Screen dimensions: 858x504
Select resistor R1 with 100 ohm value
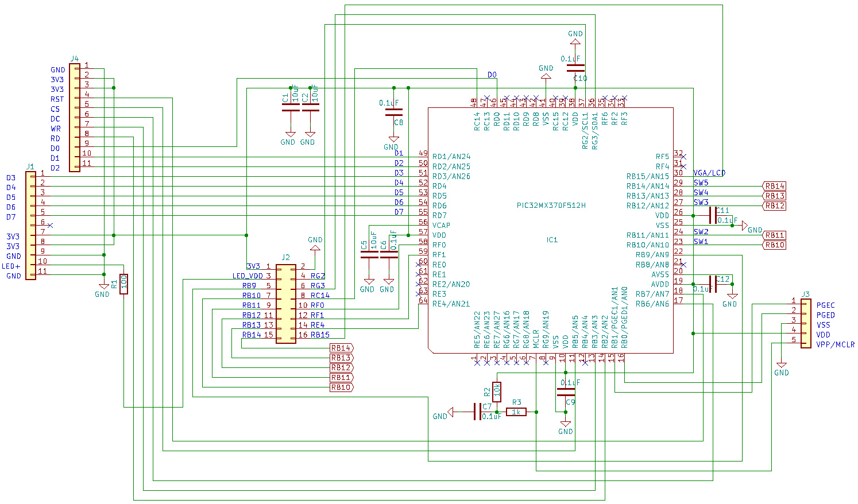pyautogui.click(x=123, y=284)
